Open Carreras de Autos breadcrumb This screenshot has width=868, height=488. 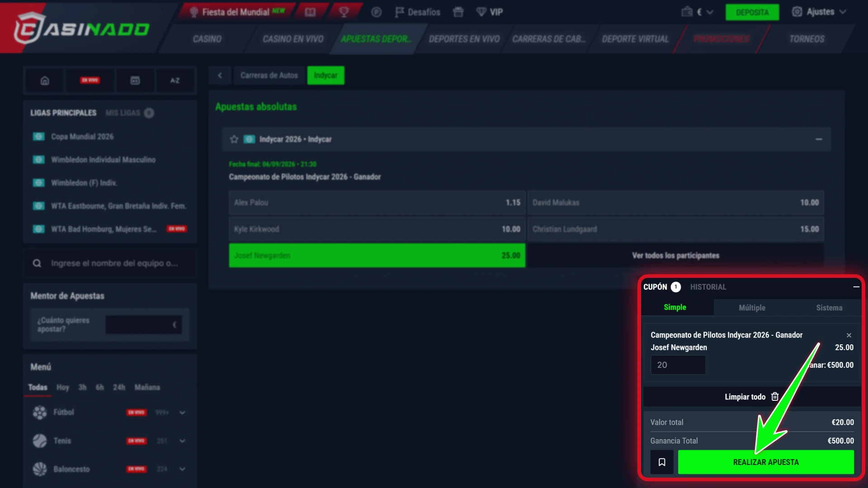click(269, 75)
